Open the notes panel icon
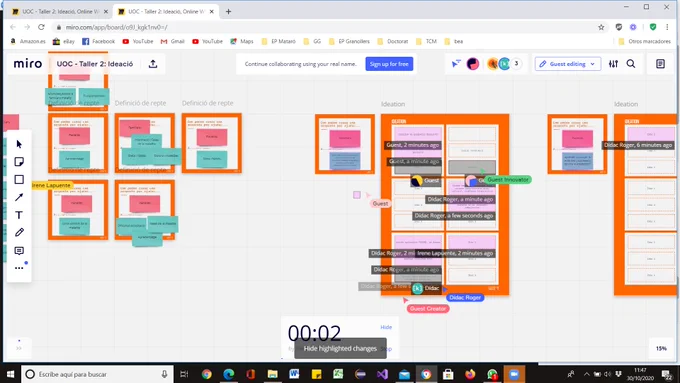Viewport: 680px width, 383px height. [x=660, y=64]
